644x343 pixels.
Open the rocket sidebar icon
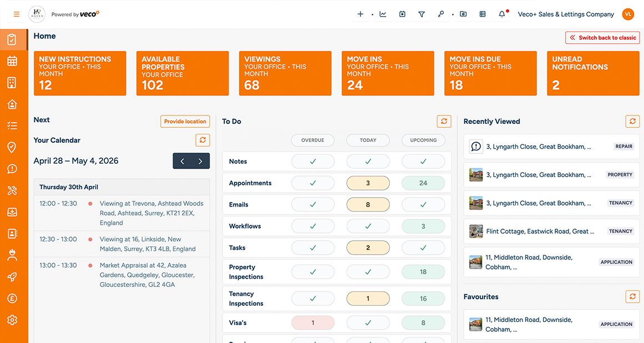click(x=12, y=277)
